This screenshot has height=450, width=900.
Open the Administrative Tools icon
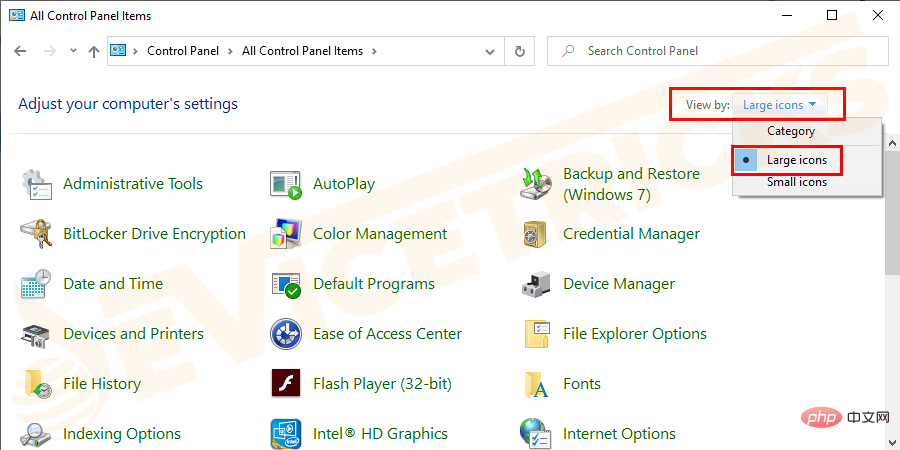point(37,184)
